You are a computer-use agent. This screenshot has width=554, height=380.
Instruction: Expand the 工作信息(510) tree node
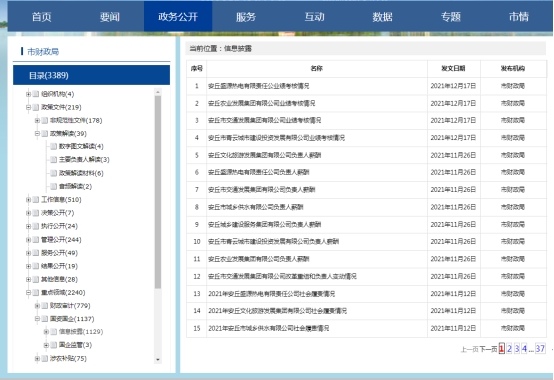28,200
